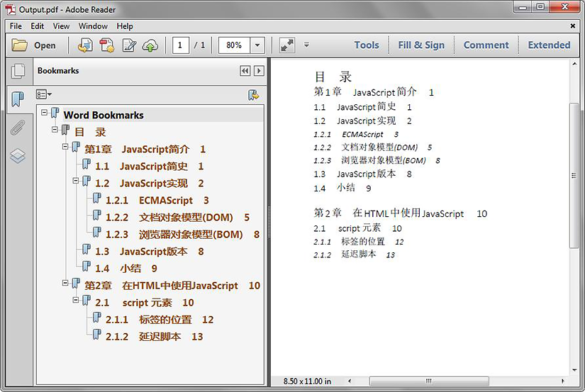Open the customize toolbar small dropdown arrow
Screen dimensions: 585x392
306,45
